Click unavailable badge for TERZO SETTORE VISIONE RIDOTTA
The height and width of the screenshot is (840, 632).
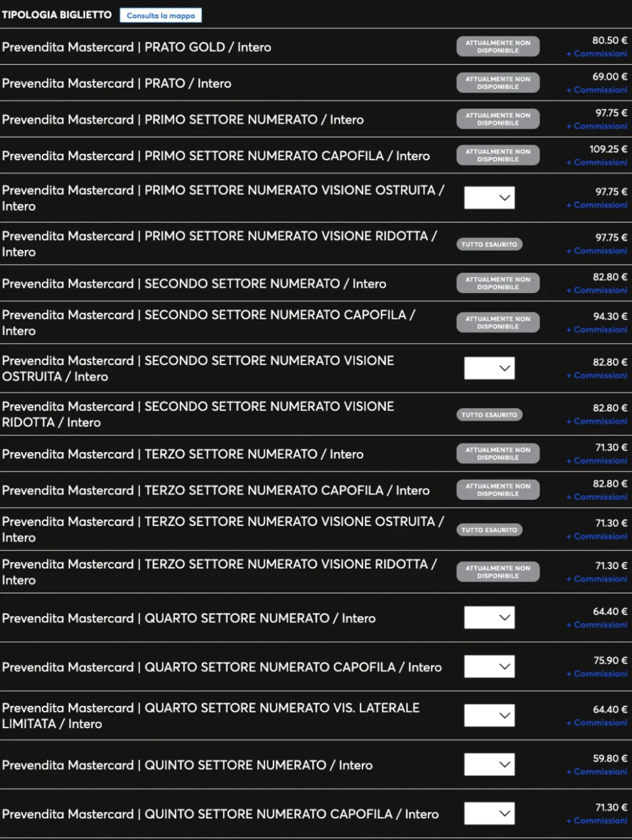(498, 571)
